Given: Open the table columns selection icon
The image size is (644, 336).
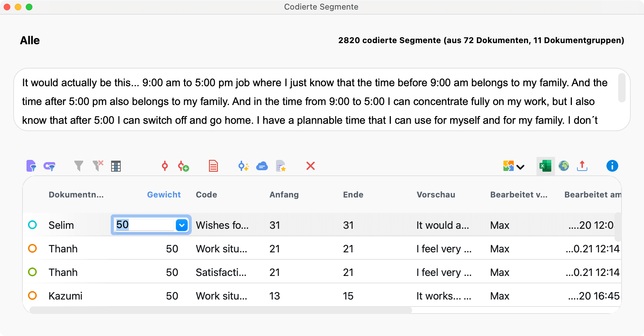Looking at the screenshot, I should (x=116, y=166).
